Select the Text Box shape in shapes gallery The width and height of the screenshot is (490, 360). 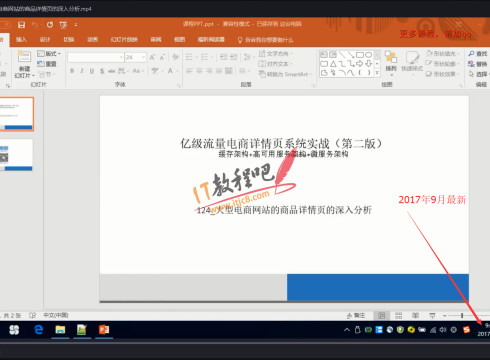324,54
